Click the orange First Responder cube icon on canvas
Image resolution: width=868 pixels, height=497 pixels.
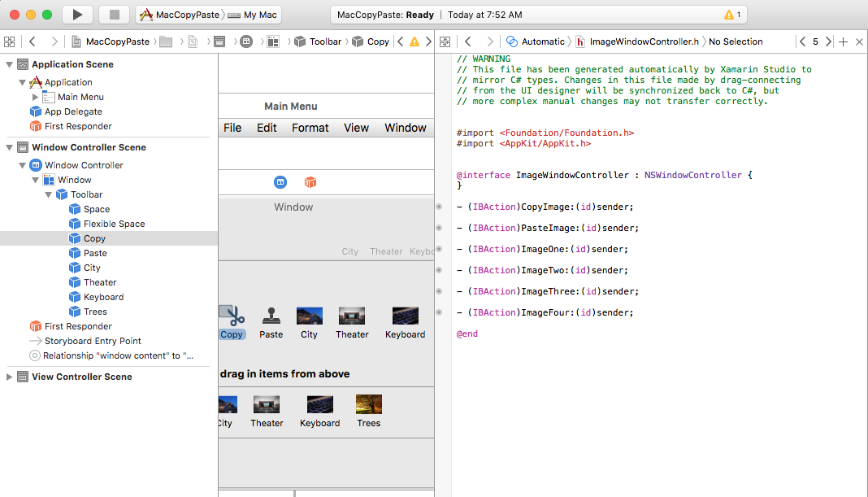click(x=310, y=182)
